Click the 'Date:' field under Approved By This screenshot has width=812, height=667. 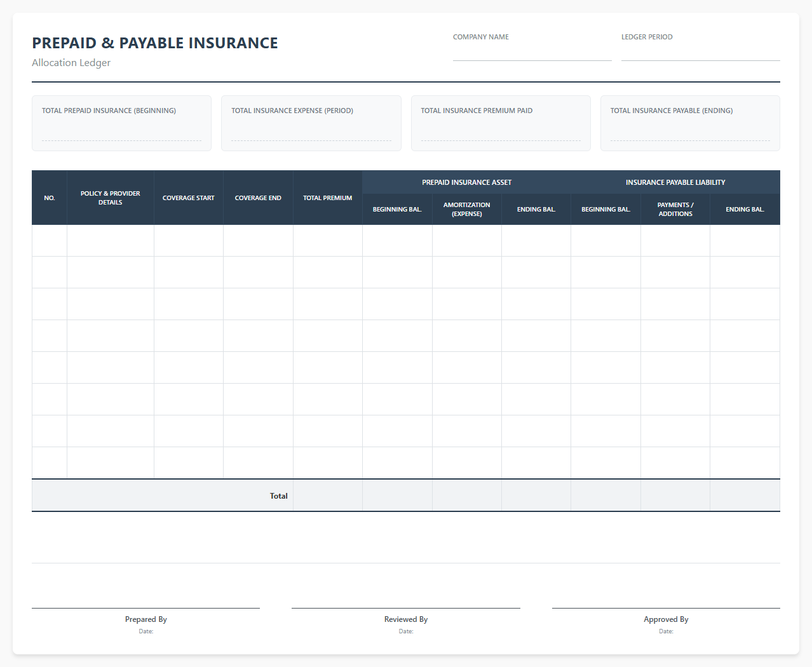tap(666, 631)
